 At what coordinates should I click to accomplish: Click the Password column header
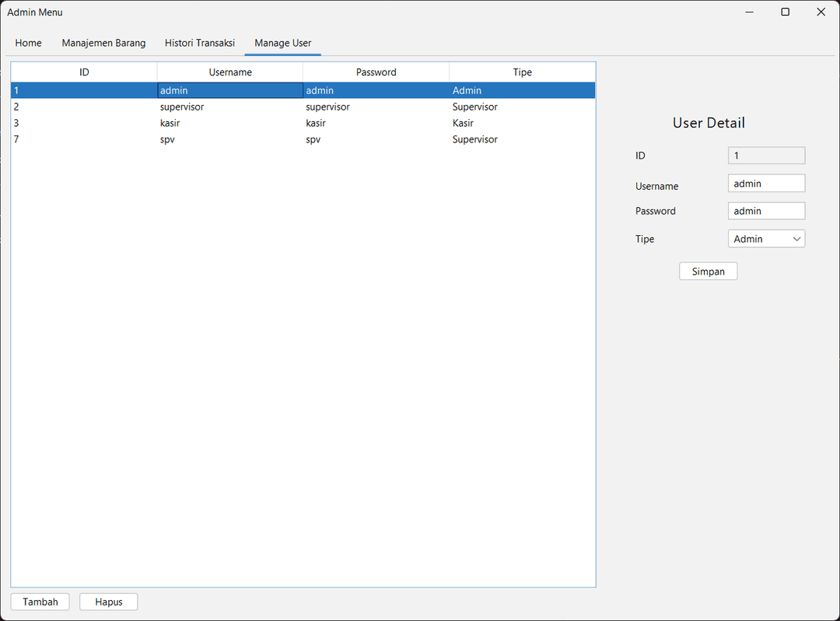(376, 72)
